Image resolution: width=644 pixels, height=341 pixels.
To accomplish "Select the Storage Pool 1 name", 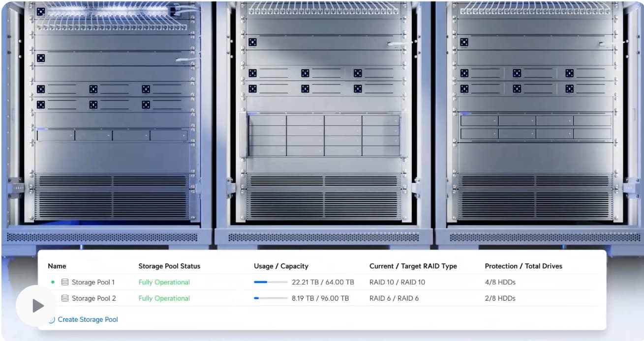I will click(x=93, y=282).
